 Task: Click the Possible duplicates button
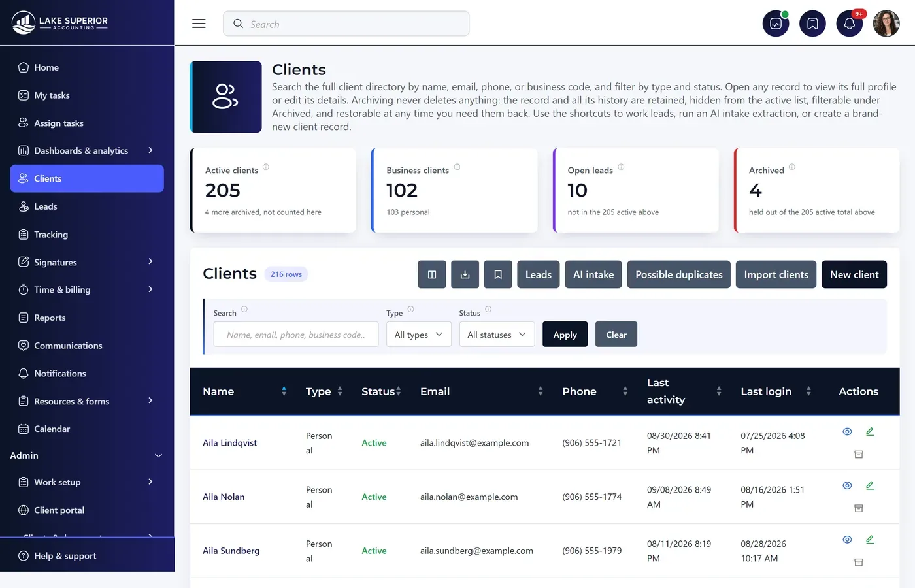click(x=679, y=274)
